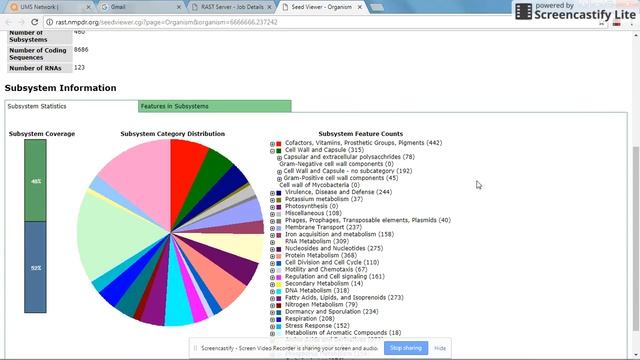
Task: Expand Capsular and extracellular polysacchrides subcategory
Action: coord(280,158)
